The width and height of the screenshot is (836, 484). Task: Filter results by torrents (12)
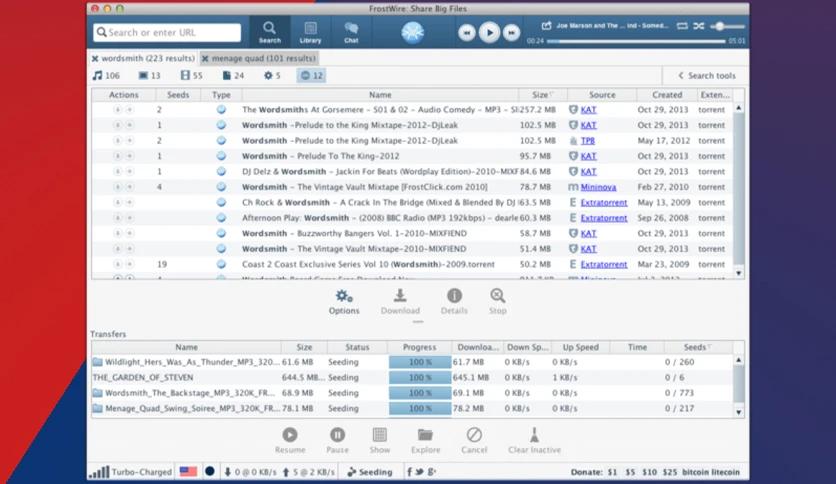[311, 76]
